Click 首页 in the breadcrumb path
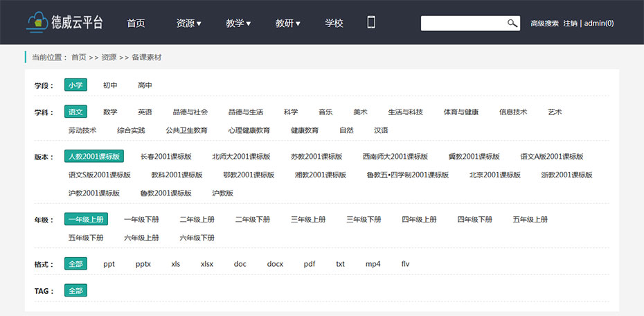Screen dimensions: 644x316 (x=79, y=58)
